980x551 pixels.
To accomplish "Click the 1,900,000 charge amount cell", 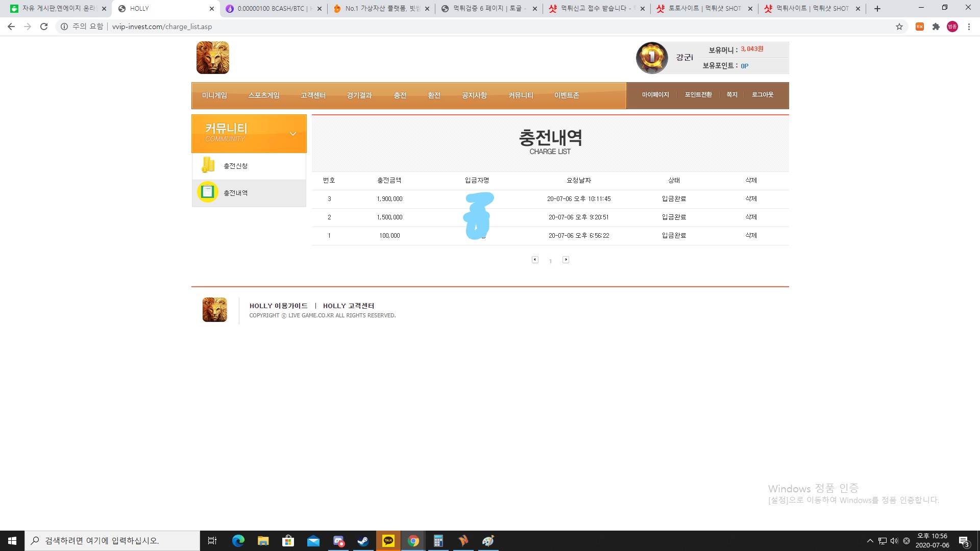I will tap(389, 199).
